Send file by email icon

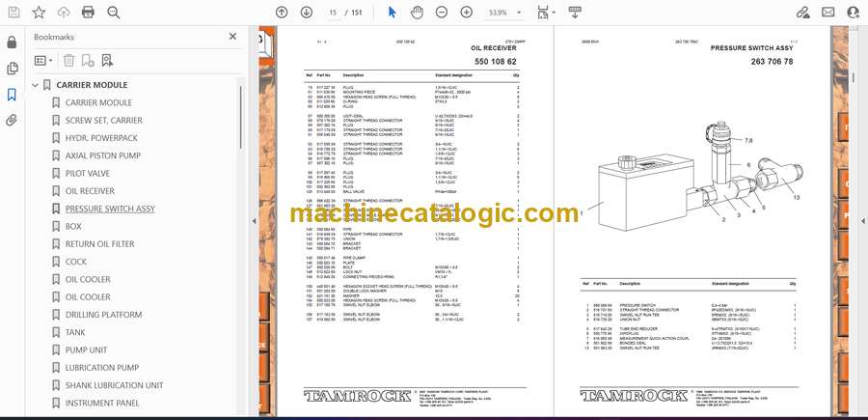coord(828,13)
